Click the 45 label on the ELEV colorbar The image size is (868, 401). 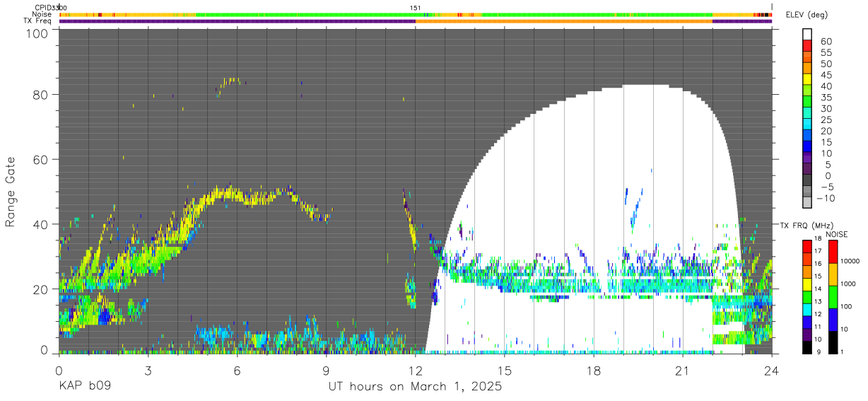pos(826,75)
